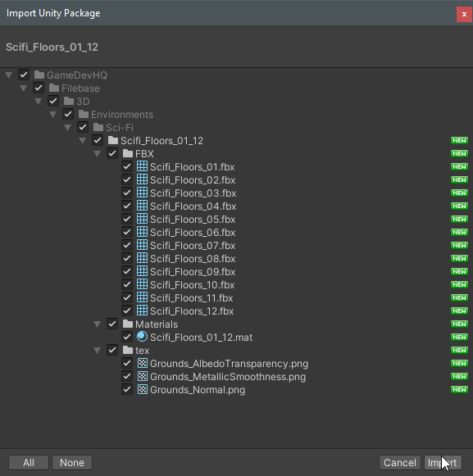Select the Scifi_Floors_11.fbx file name
This screenshot has height=476, width=473.
point(191,298)
